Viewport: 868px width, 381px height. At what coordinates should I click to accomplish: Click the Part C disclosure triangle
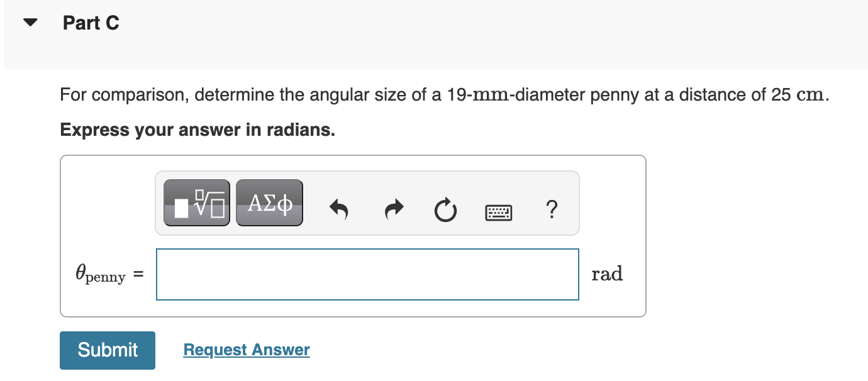click(x=30, y=22)
